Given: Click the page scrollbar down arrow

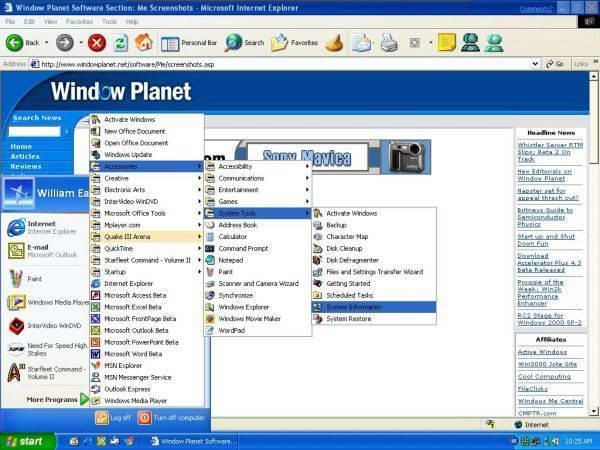Looking at the screenshot, I should pyautogui.click(x=593, y=412).
